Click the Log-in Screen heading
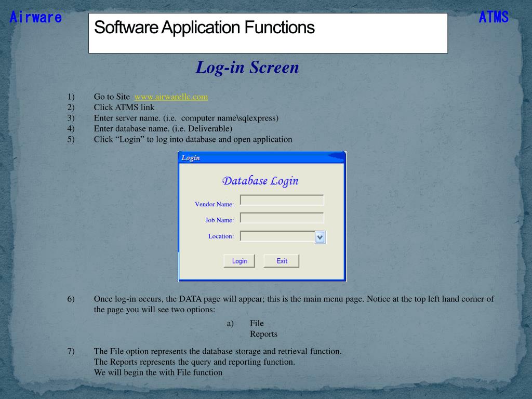 pos(247,67)
